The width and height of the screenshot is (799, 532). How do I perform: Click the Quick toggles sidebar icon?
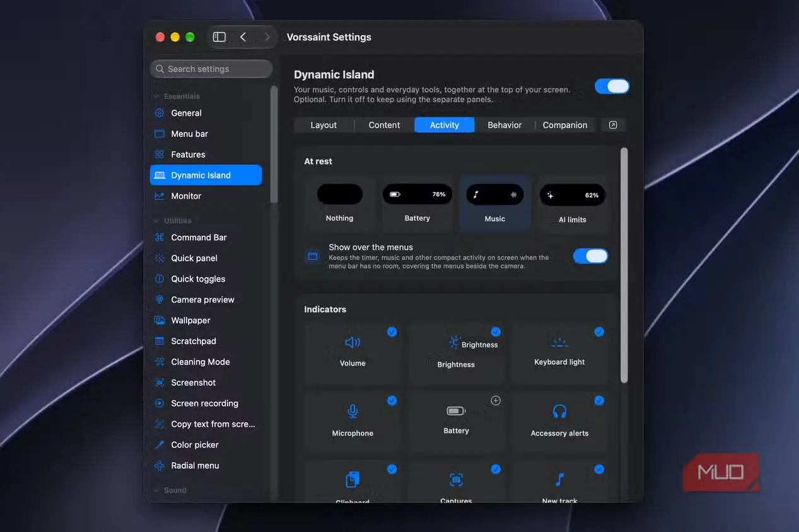160,279
